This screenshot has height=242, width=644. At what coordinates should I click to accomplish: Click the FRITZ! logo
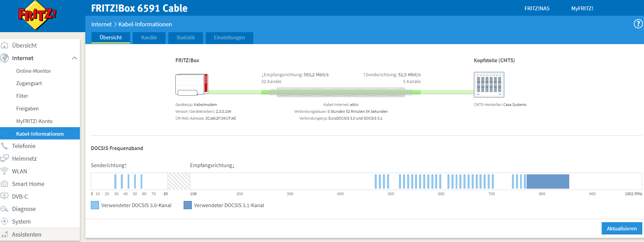(x=37, y=15)
